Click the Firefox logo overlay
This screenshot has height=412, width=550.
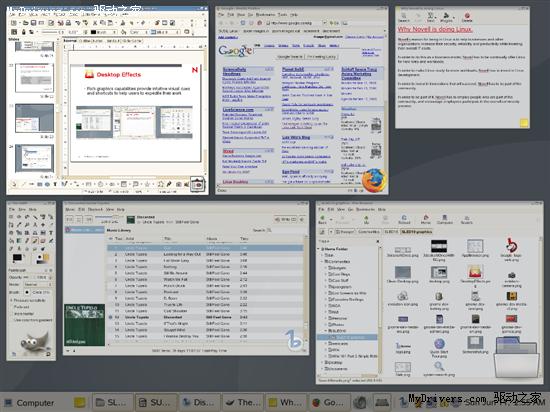pos(374,180)
